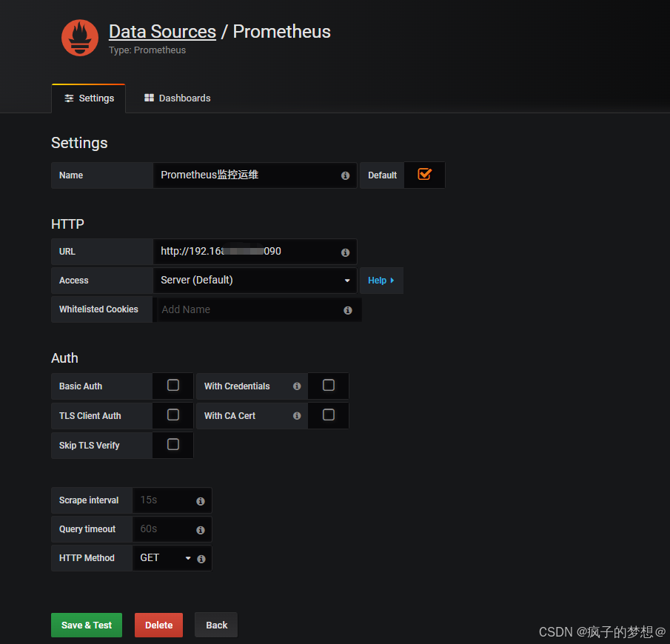Click the info icon in Name field

point(345,175)
